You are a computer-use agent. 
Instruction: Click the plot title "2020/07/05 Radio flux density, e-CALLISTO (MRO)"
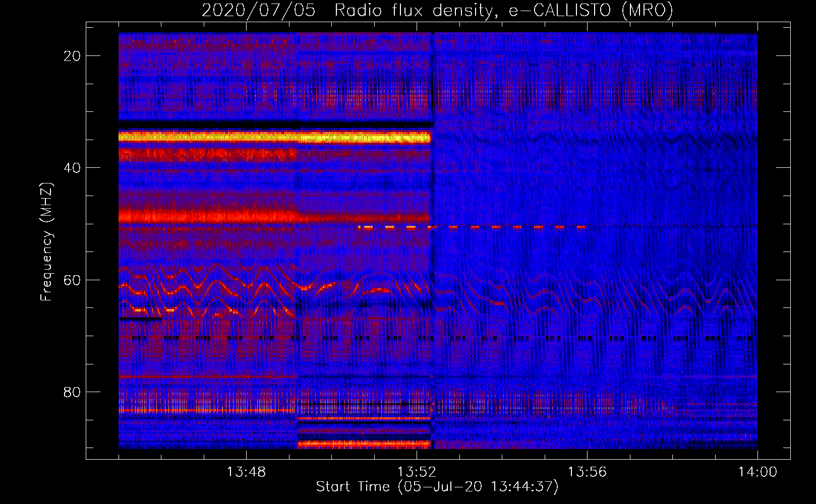point(437,10)
